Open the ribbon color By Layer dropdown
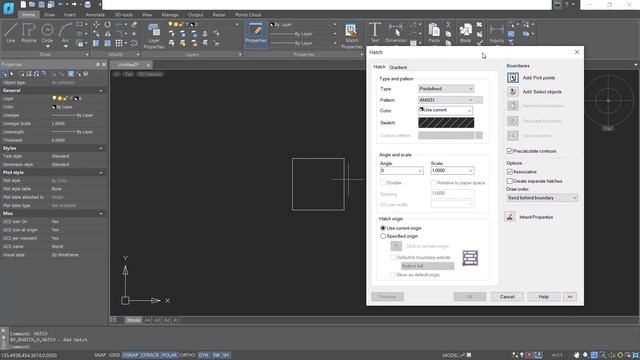This screenshot has height=360, width=640. 302,24
